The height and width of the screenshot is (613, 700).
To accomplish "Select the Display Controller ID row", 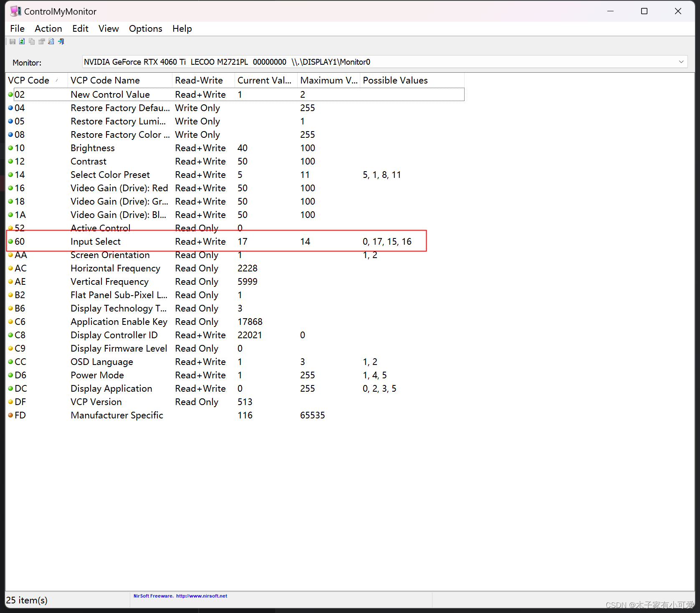I will [236, 335].
